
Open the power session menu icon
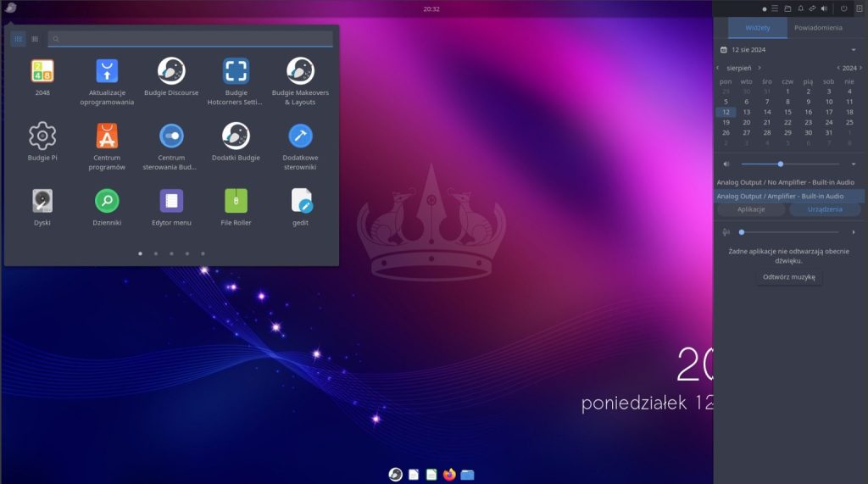843,8
